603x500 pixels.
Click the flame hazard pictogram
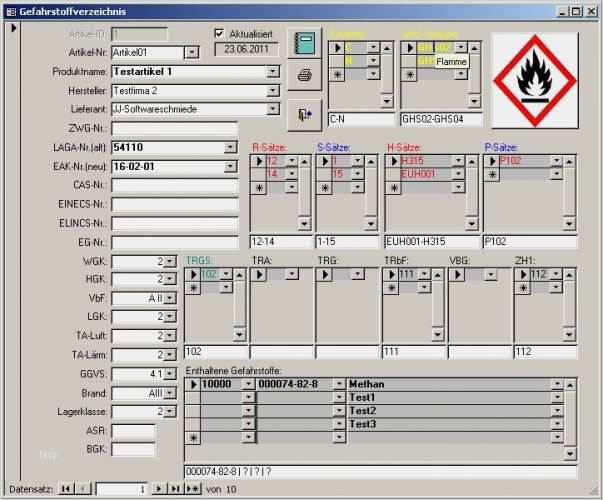pos(535,80)
